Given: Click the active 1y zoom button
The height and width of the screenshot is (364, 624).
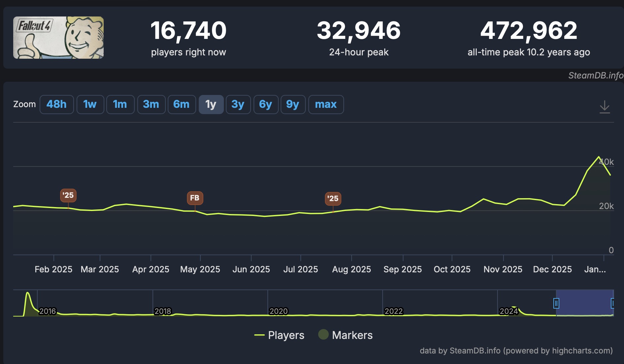Looking at the screenshot, I should (211, 105).
